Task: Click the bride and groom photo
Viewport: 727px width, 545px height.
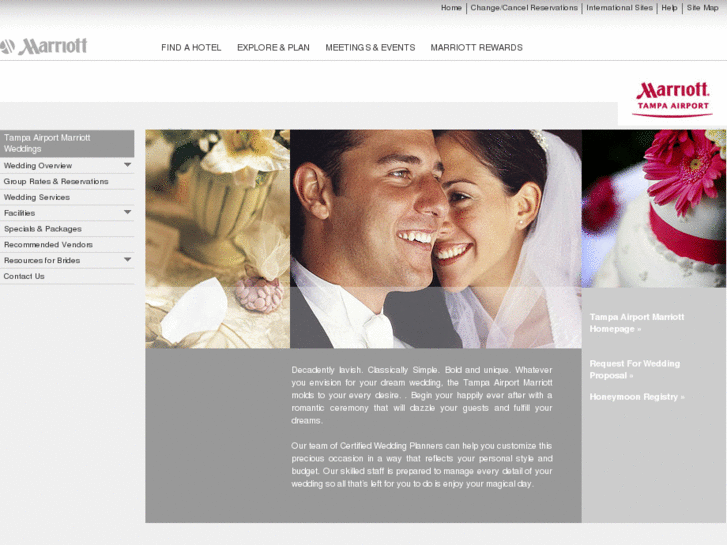Action: (x=436, y=239)
